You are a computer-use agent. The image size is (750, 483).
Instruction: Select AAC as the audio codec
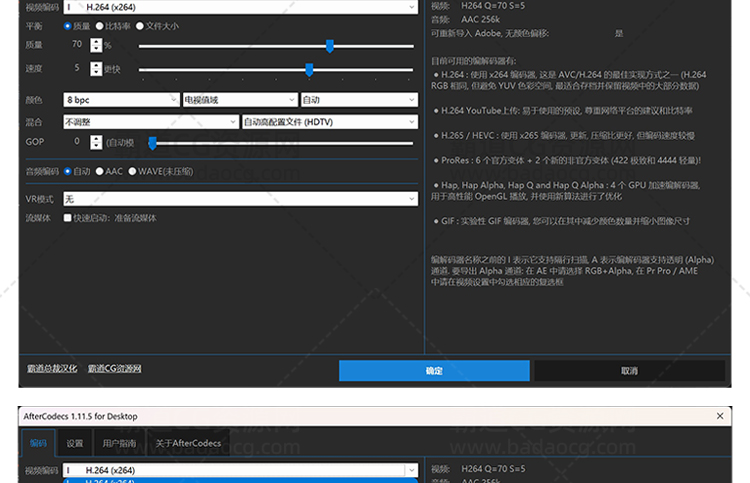coord(100,171)
